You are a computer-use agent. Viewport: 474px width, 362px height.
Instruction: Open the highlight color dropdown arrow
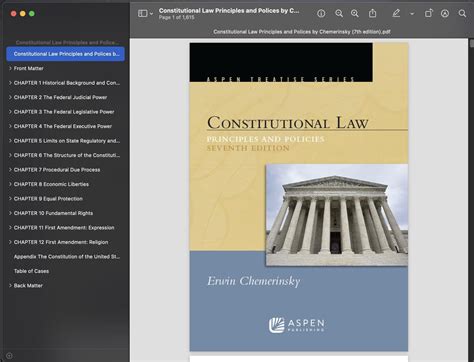(412, 14)
